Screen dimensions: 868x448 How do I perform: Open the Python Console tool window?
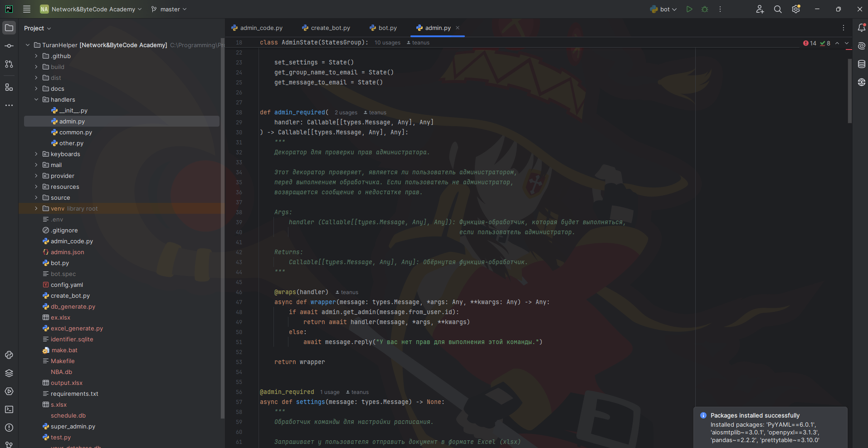coord(9,355)
